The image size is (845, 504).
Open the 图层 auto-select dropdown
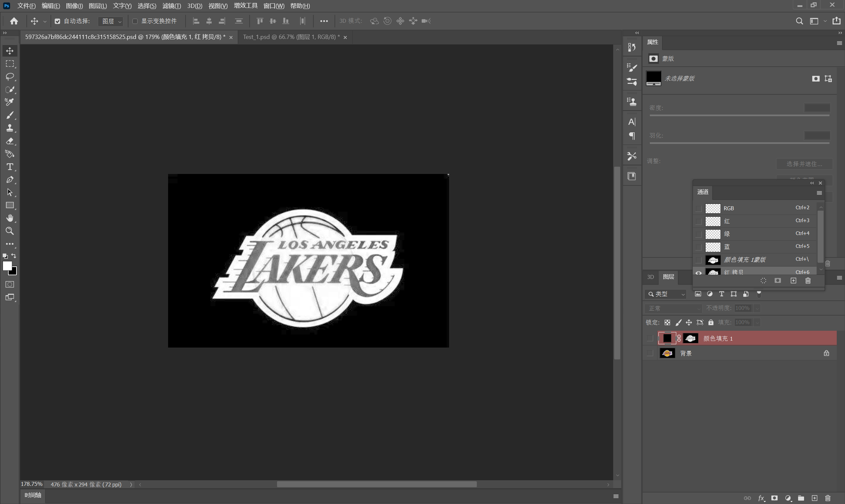click(111, 21)
